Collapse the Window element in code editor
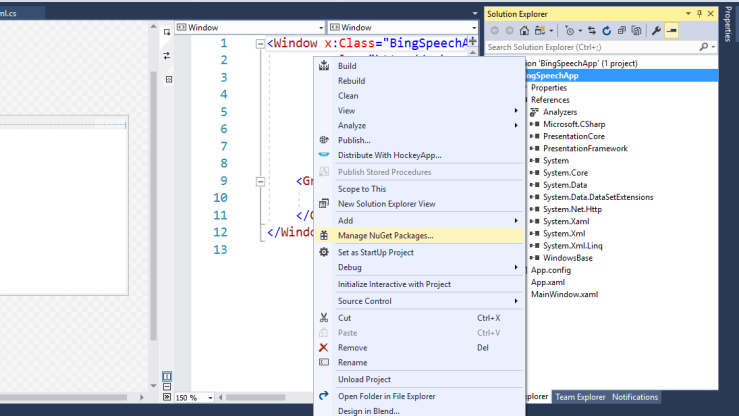The image size is (739, 416). (261, 44)
